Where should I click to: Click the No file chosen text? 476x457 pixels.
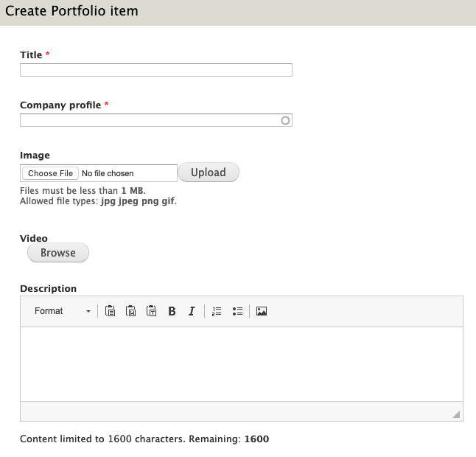click(108, 173)
